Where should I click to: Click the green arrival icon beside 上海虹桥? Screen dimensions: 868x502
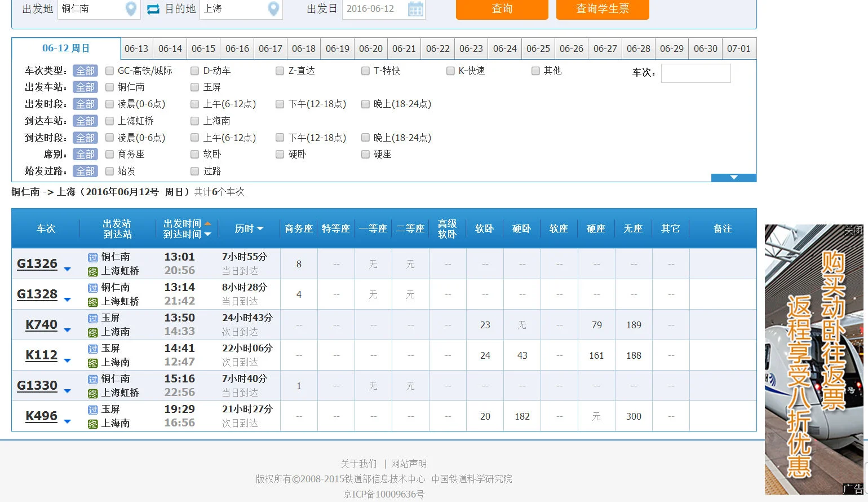tap(92, 271)
